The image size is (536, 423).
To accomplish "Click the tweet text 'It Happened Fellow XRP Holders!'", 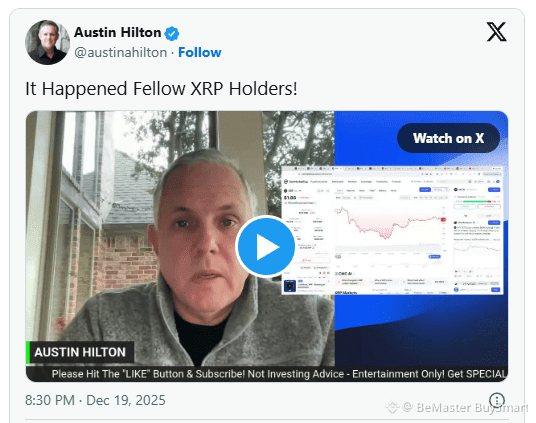I will (x=161, y=89).
